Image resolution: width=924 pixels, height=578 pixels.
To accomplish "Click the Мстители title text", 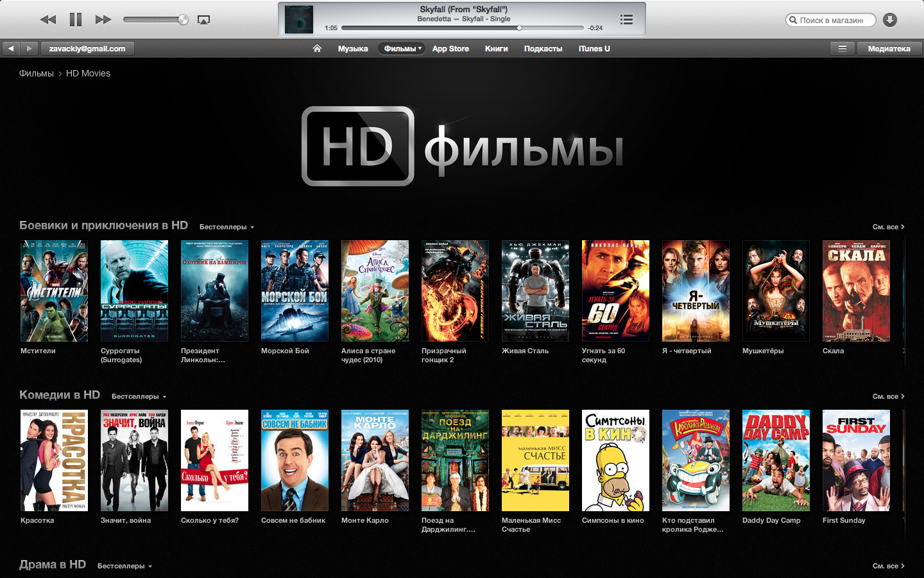I will pyautogui.click(x=38, y=351).
